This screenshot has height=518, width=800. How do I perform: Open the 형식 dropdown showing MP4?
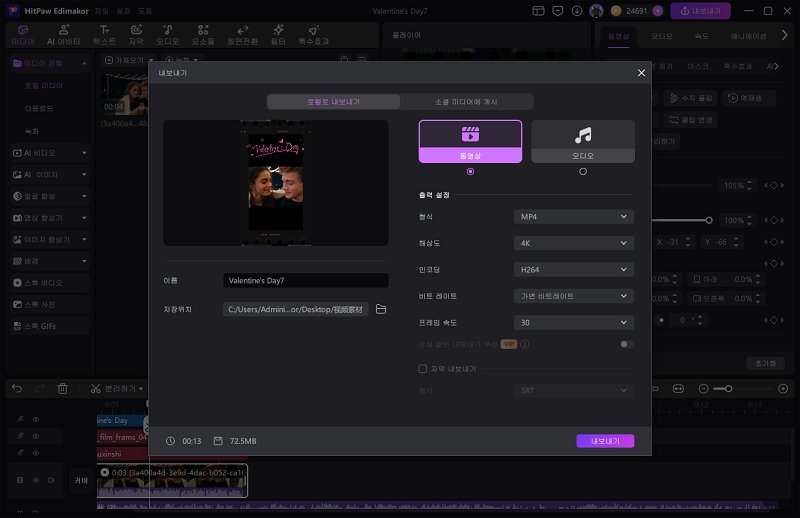(x=574, y=216)
